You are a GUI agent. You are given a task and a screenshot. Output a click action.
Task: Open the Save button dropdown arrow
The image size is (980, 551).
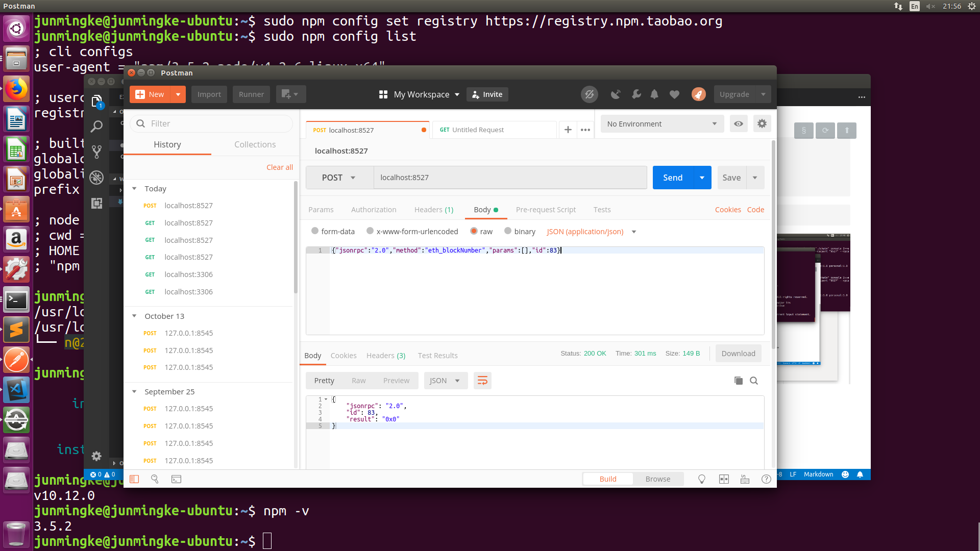pos(755,178)
